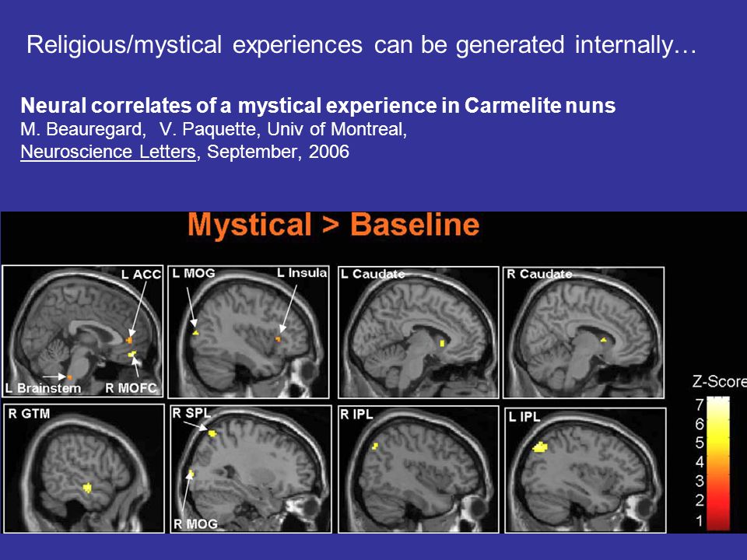Click the yellow activation spot in L Caudate scan

click(x=442, y=343)
